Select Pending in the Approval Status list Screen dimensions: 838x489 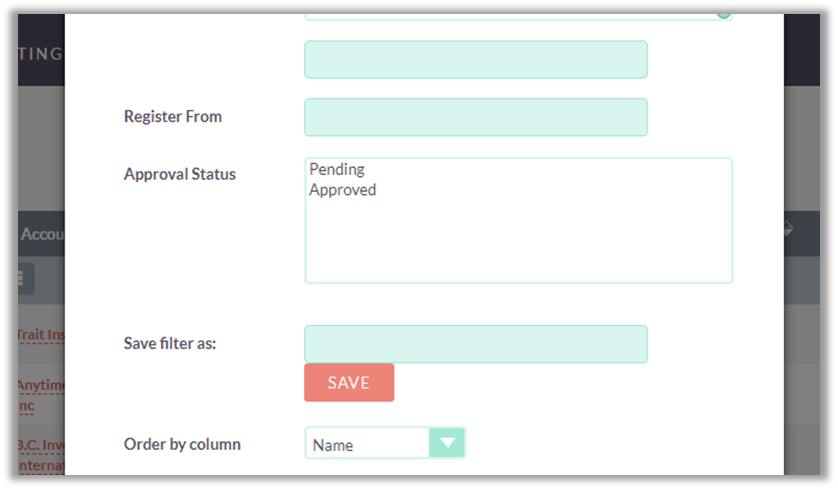pos(337,169)
